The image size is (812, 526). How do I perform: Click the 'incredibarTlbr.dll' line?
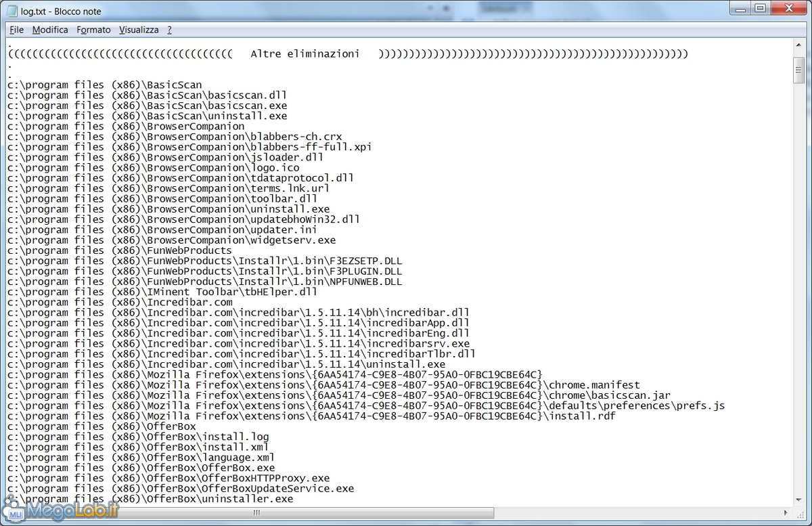[x=242, y=354]
